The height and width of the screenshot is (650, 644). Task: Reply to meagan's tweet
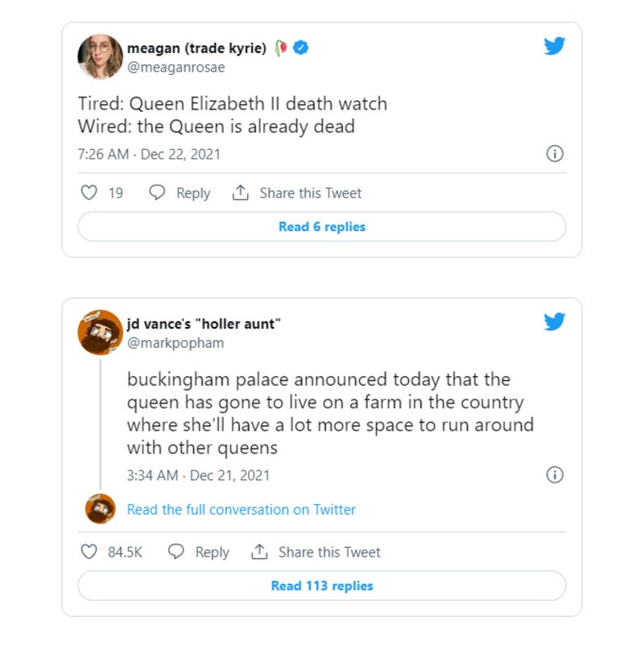pyautogui.click(x=181, y=193)
